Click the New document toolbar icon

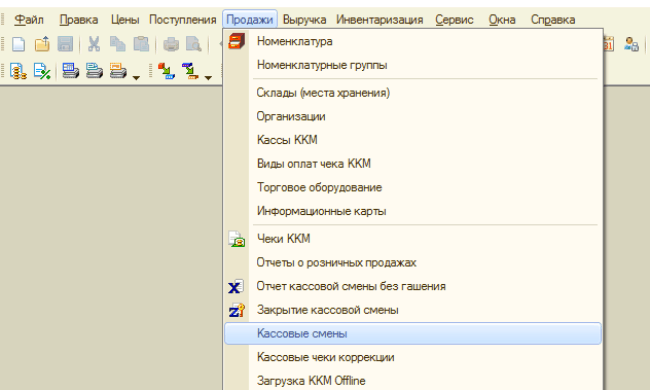(x=18, y=44)
